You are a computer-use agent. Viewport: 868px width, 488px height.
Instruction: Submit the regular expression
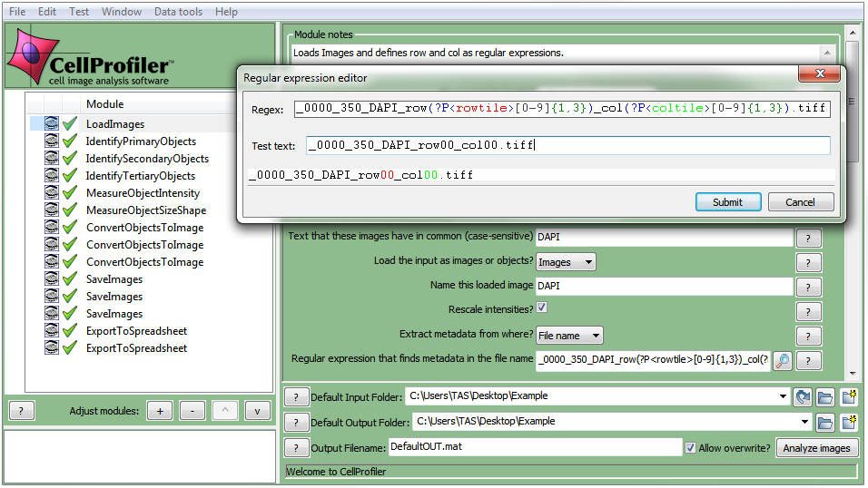727,202
